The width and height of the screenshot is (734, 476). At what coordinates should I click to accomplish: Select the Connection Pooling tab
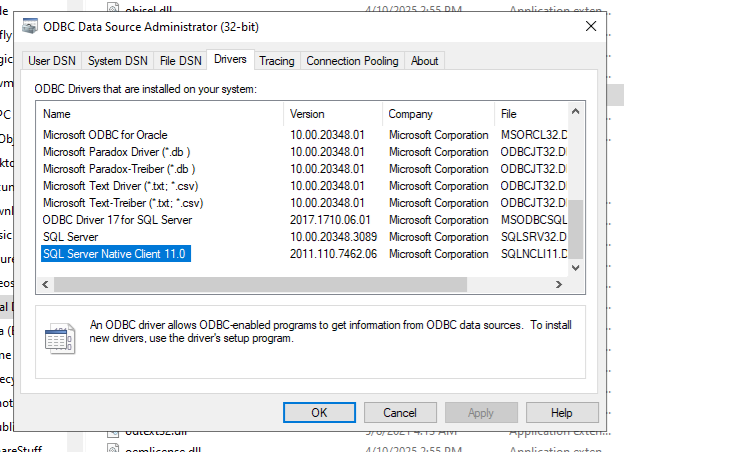[x=353, y=61]
